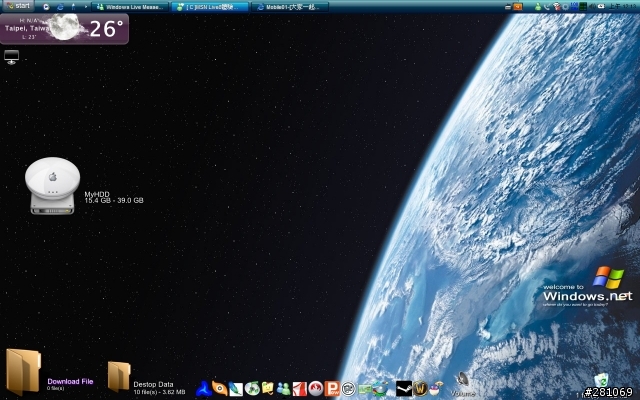Launch the orange eye-shaped dock icon
Image resolution: width=640 pixels, height=400 pixels.
(220, 389)
